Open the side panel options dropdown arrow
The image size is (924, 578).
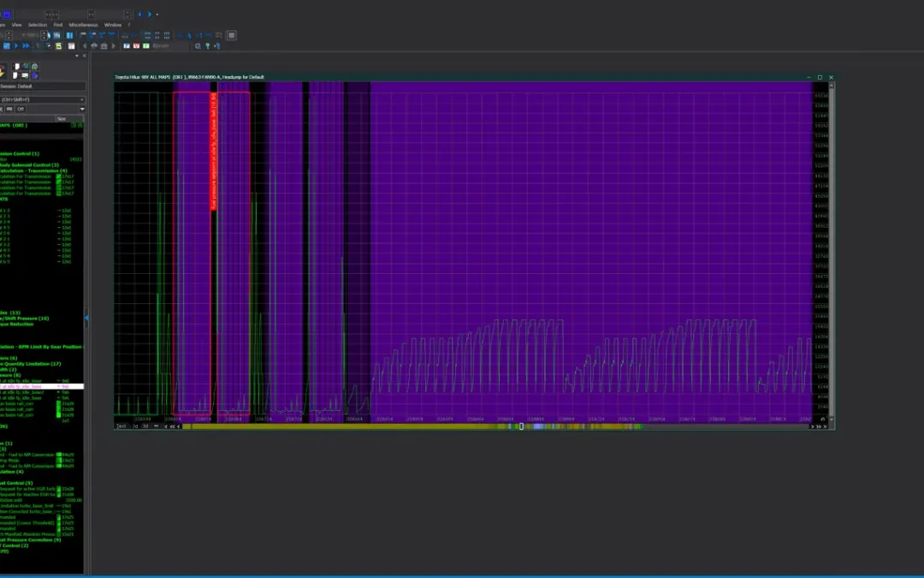[77, 56]
